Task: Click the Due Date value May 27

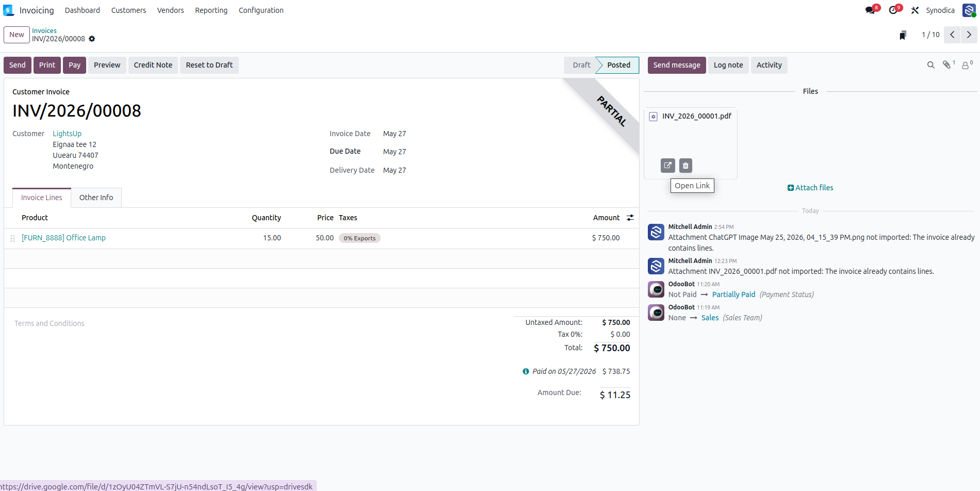Action: tap(395, 152)
